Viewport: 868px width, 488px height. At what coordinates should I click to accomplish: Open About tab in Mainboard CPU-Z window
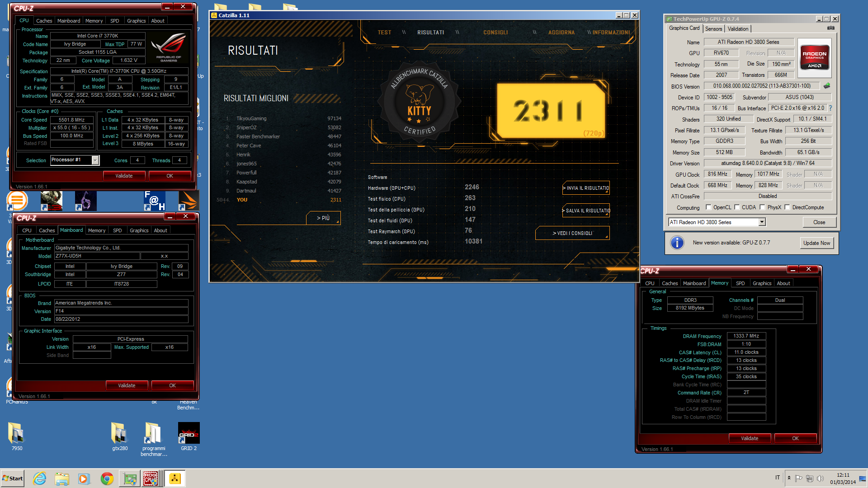tap(160, 230)
